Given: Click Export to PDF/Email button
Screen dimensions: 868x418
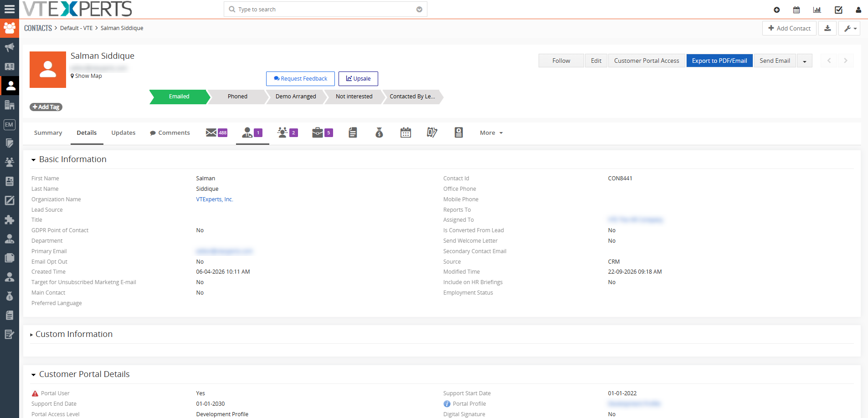Looking at the screenshot, I should point(719,61).
